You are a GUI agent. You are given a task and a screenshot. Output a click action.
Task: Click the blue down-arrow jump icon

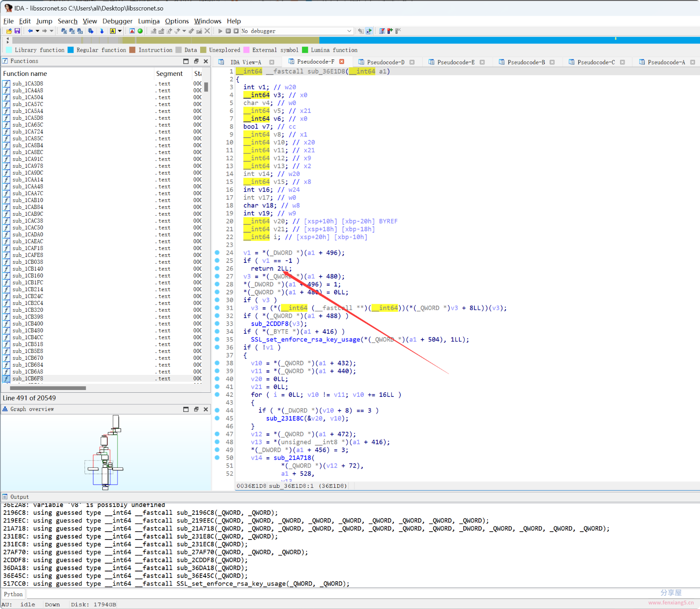coord(102,31)
